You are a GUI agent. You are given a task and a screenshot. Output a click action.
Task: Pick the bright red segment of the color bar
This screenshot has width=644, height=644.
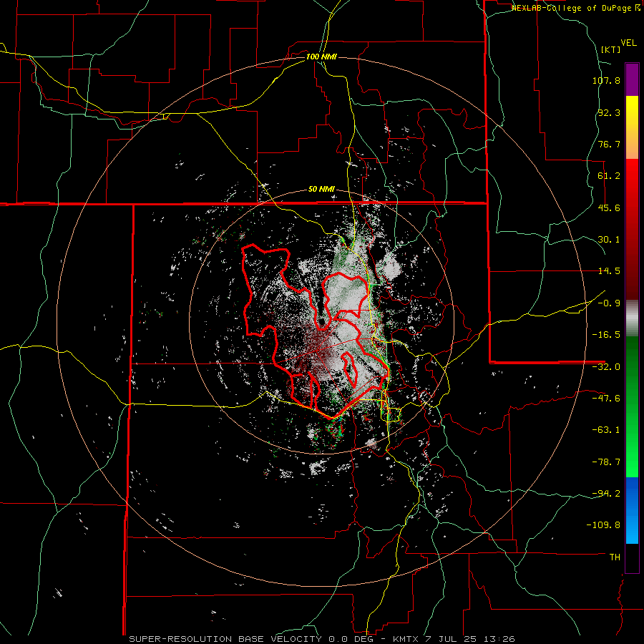(632, 177)
